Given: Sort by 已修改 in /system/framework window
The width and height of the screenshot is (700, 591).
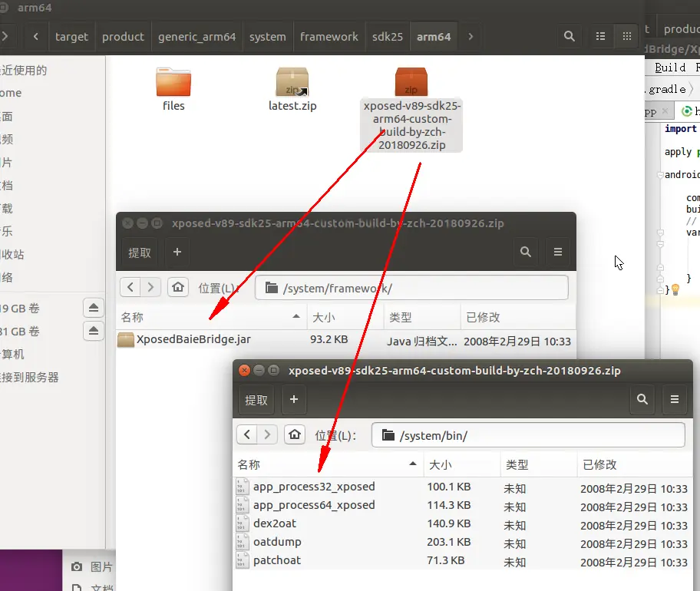Looking at the screenshot, I should pos(518,317).
